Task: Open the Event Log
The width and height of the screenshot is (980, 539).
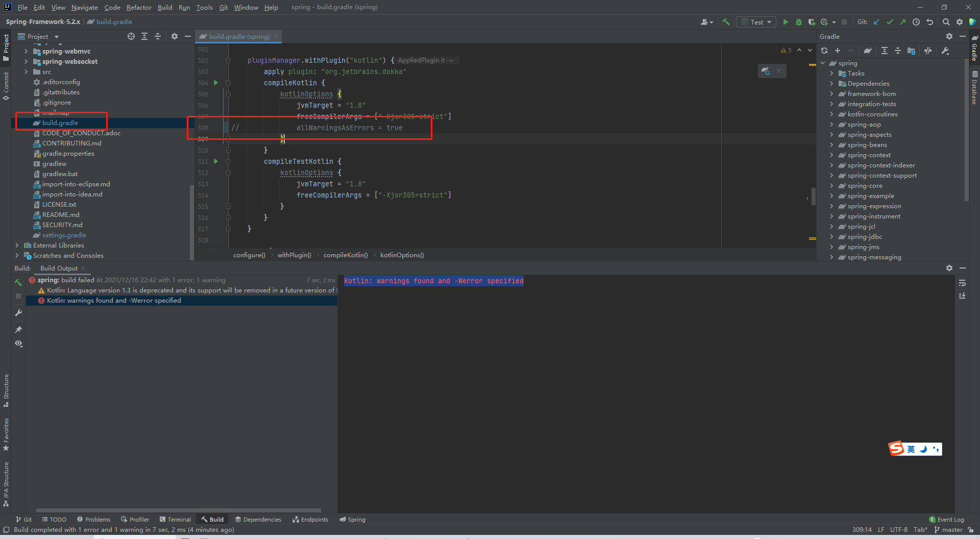Action: (x=947, y=519)
